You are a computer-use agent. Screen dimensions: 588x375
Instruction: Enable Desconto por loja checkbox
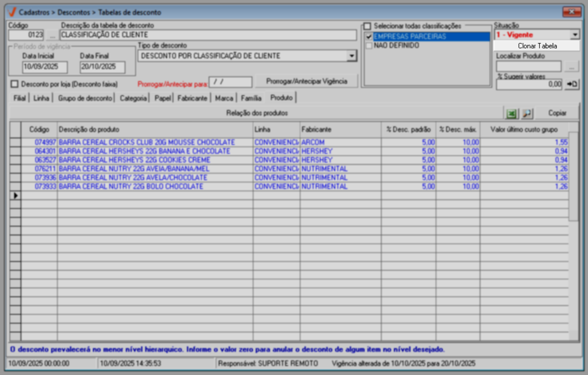(x=14, y=84)
